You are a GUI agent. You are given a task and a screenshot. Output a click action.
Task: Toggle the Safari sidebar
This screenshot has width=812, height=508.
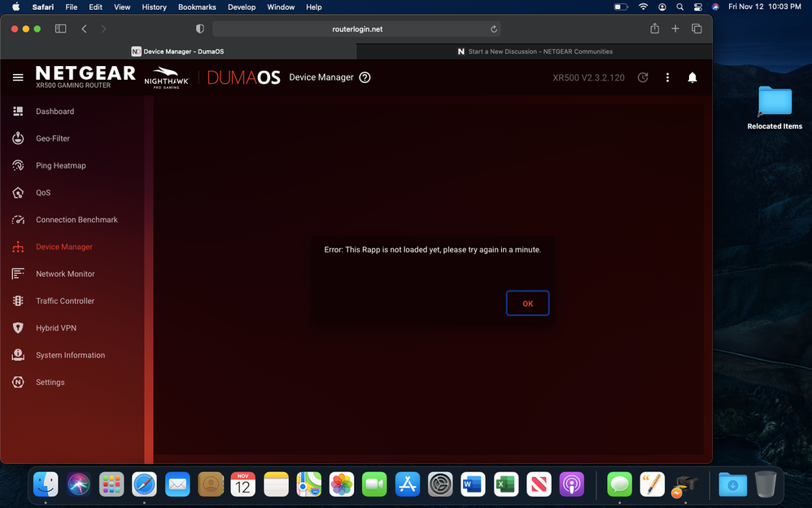click(x=60, y=28)
